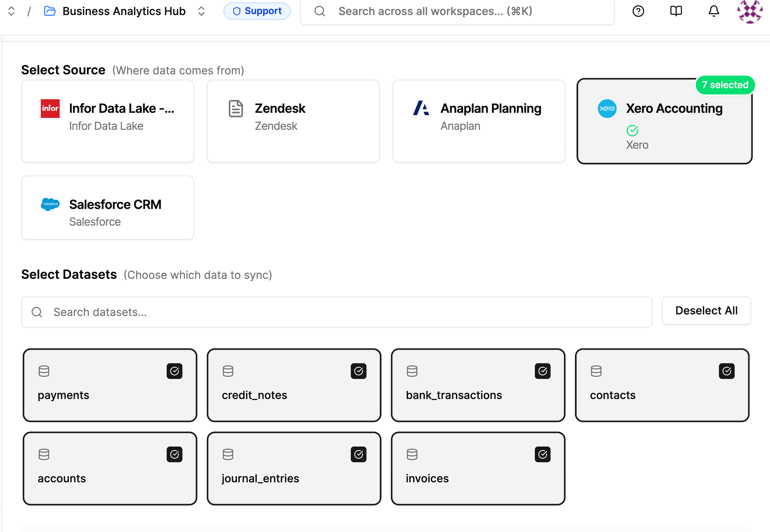The width and height of the screenshot is (770, 532).
Task: Expand the leftmost breadcrumb chevron selector
Action: (x=11, y=11)
